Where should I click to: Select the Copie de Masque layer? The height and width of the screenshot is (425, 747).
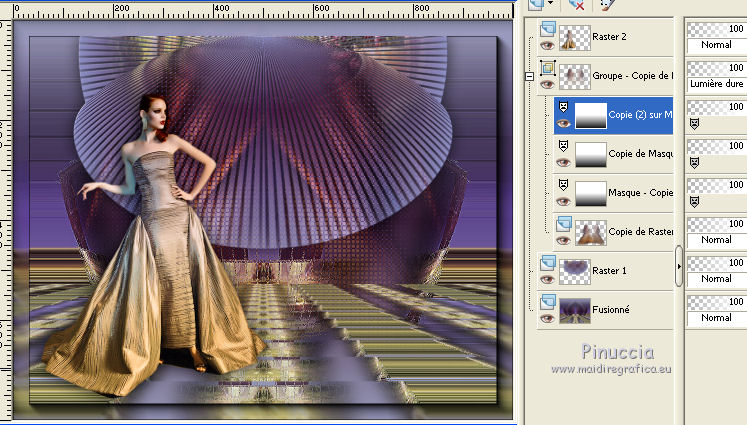click(640, 153)
